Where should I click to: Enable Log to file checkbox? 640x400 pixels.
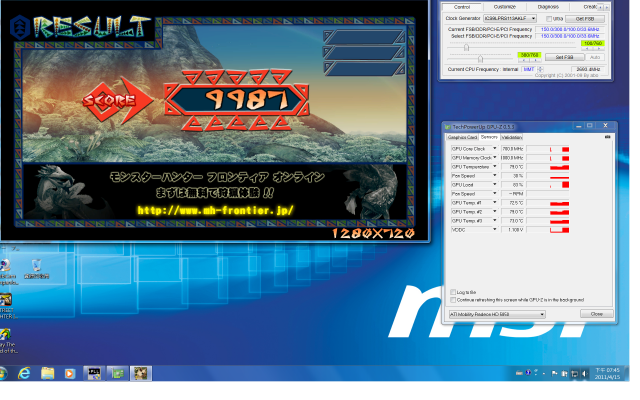click(453, 292)
